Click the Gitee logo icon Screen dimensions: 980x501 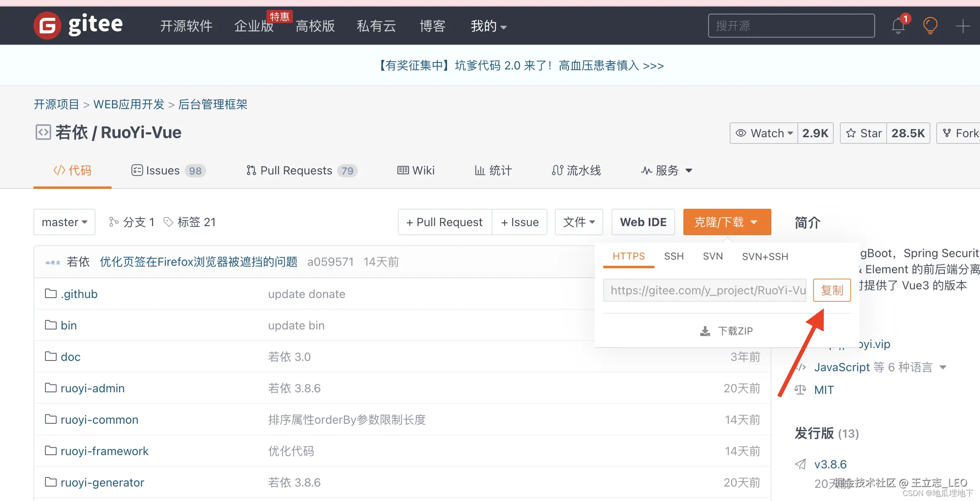[x=48, y=26]
